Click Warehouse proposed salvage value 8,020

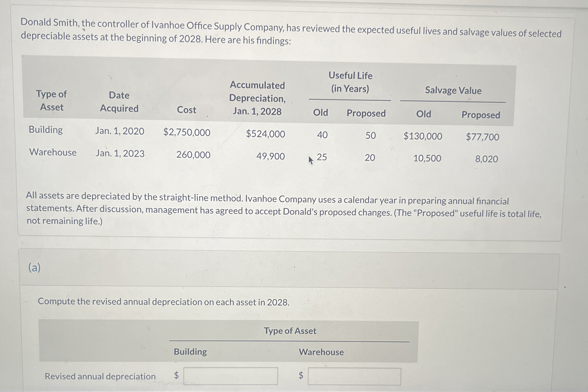[x=486, y=159]
